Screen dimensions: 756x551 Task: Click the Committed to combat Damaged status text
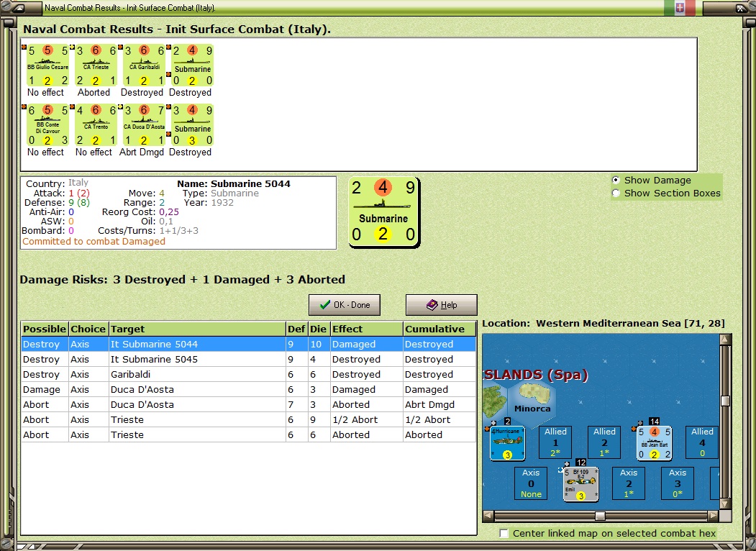(94, 242)
